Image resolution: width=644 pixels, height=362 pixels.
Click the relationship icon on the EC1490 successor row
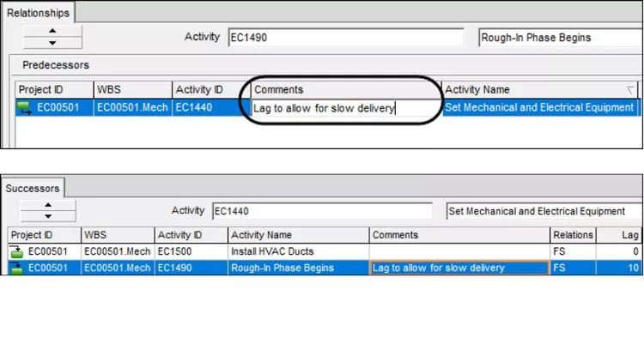point(16,268)
